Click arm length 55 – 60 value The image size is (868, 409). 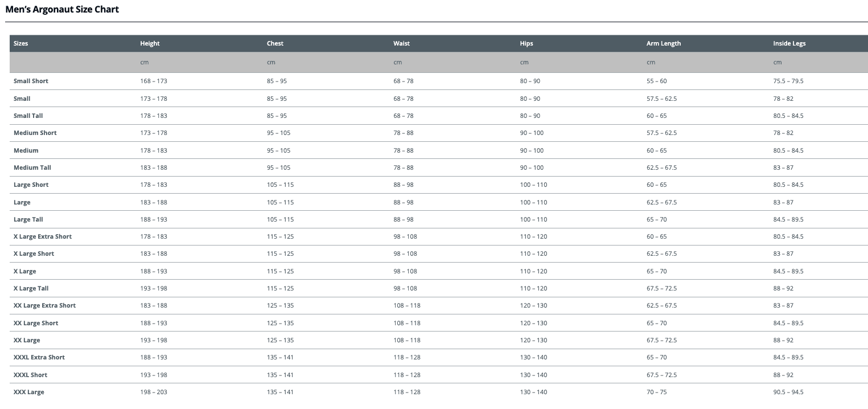[657, 81]
